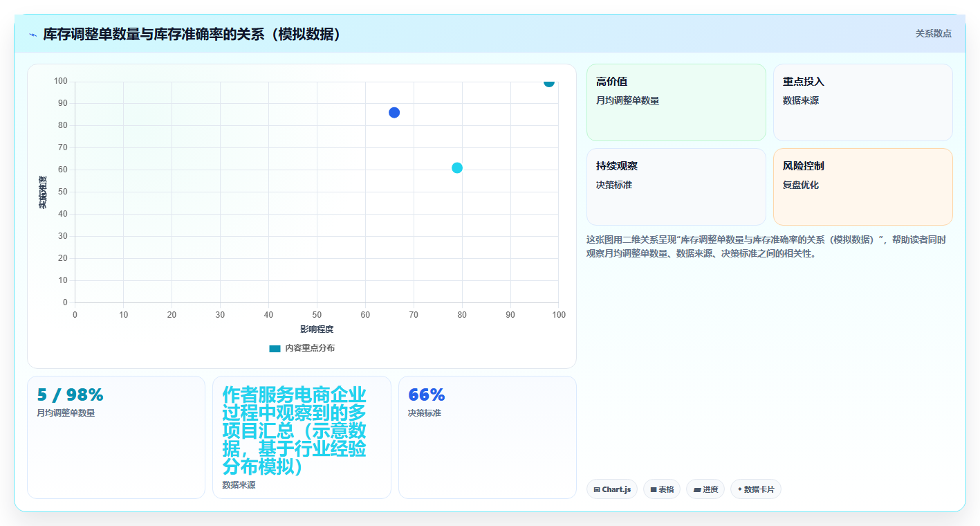Click the 5 / 98% metric value
This screenshot has width=980, height=526.
(70, 395)
